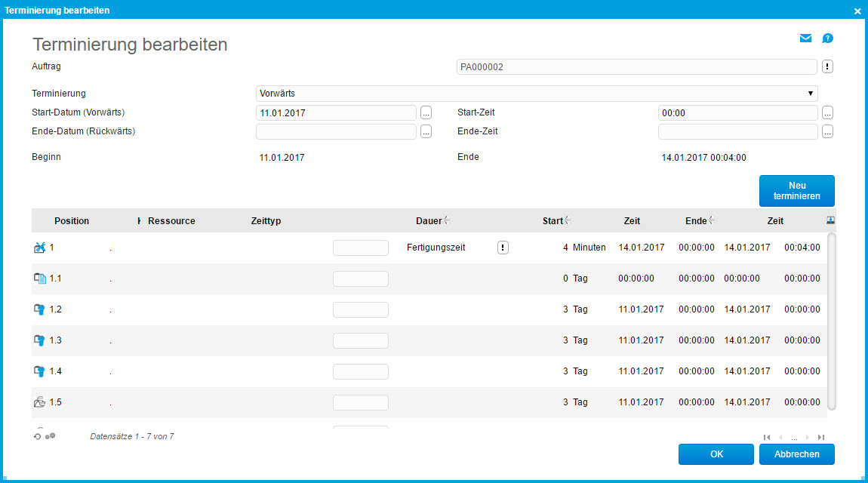Click the document copy icon on position 1.1
Screen dimensions: 868x483
(39, 278)
